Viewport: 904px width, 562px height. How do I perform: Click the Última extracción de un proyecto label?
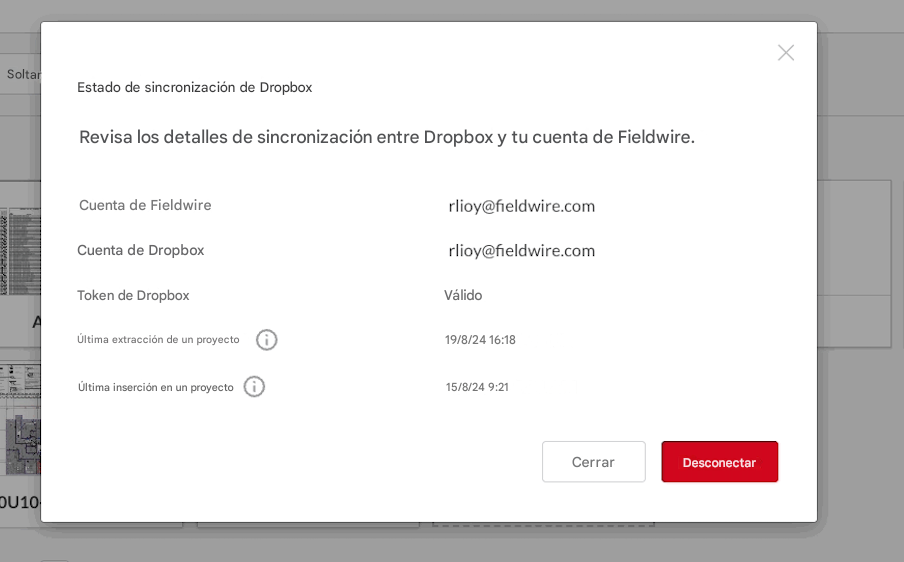[158, 340]
